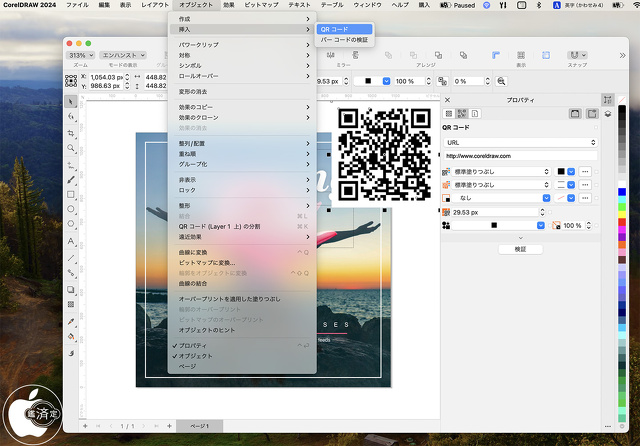This screenshot has width=640, height=446.
Task: Add new page with plus at bottom-left
Action: point(85,426)
